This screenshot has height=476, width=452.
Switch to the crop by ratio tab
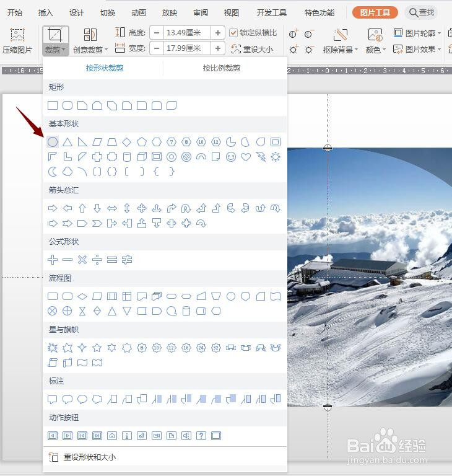point(222,68)
